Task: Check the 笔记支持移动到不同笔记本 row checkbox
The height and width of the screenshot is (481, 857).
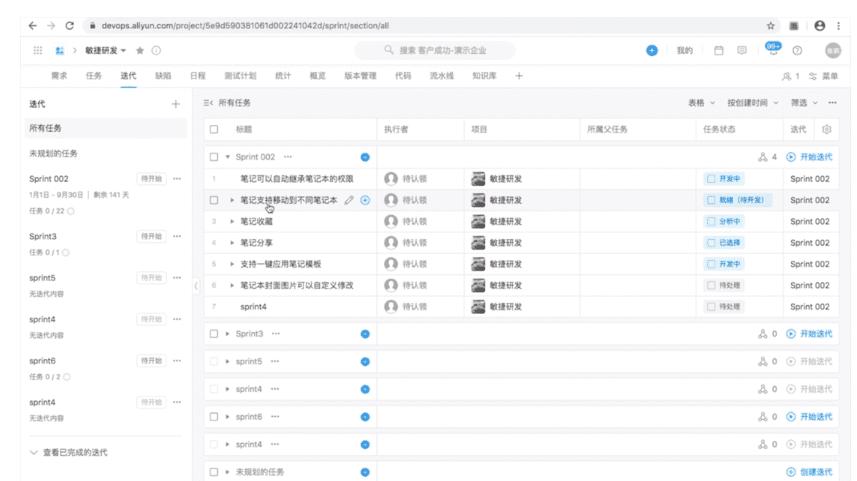Action: (x=214, y=200)
